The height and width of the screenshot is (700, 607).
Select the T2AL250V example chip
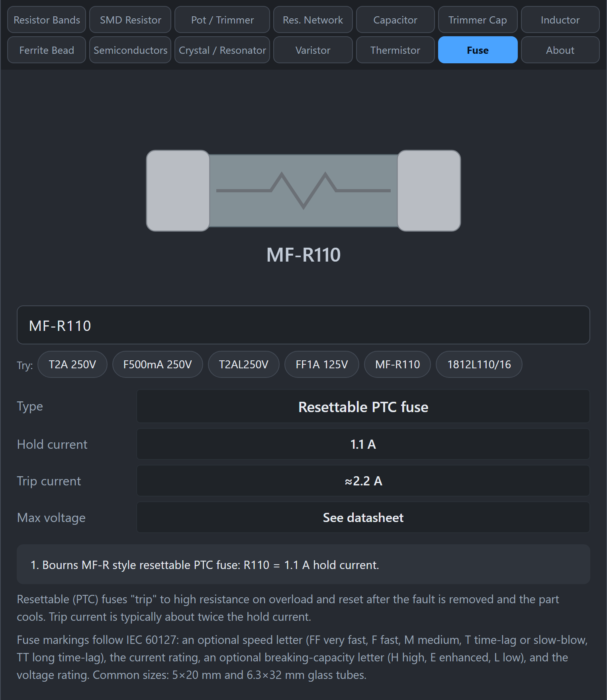(243, 364)
